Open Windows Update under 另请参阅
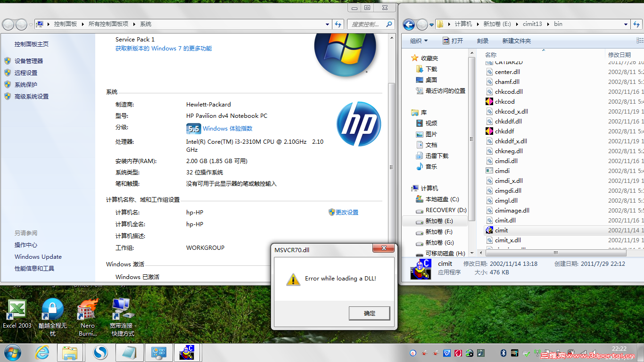 [38, 256]
